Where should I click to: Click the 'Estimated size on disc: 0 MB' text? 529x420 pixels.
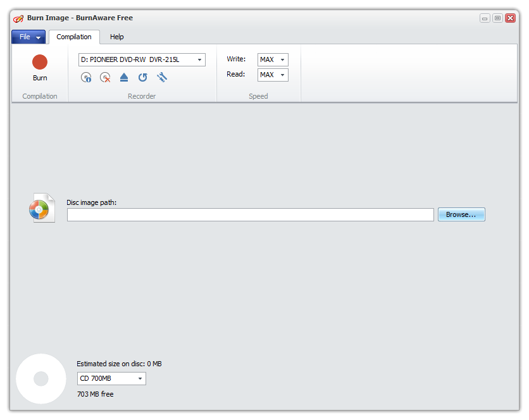click(119, 364)
